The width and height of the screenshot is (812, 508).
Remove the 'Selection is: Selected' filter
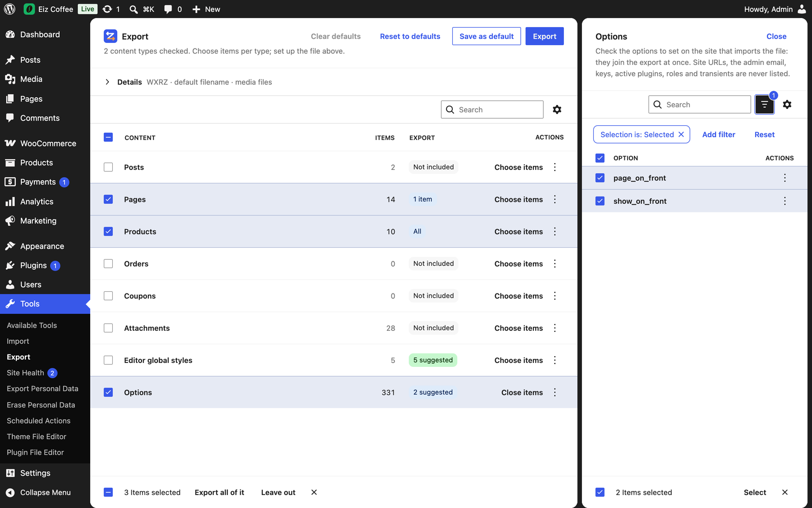pyautogui.click(x=681, y=134)
